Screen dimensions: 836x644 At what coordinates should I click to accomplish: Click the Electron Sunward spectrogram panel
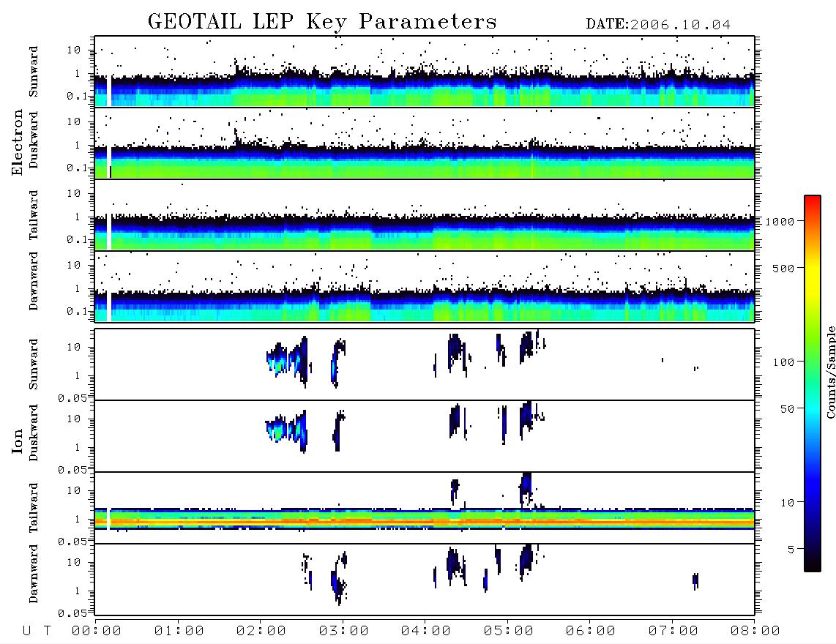point(425,72)
